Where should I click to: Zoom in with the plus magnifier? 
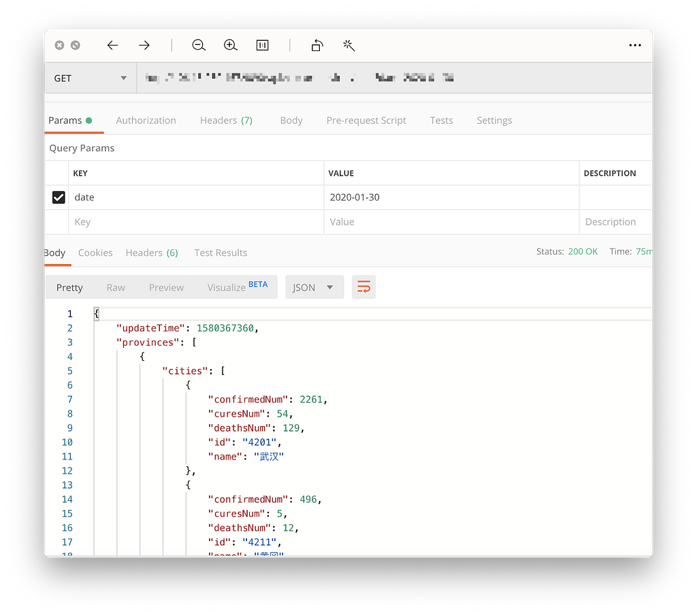230,46
